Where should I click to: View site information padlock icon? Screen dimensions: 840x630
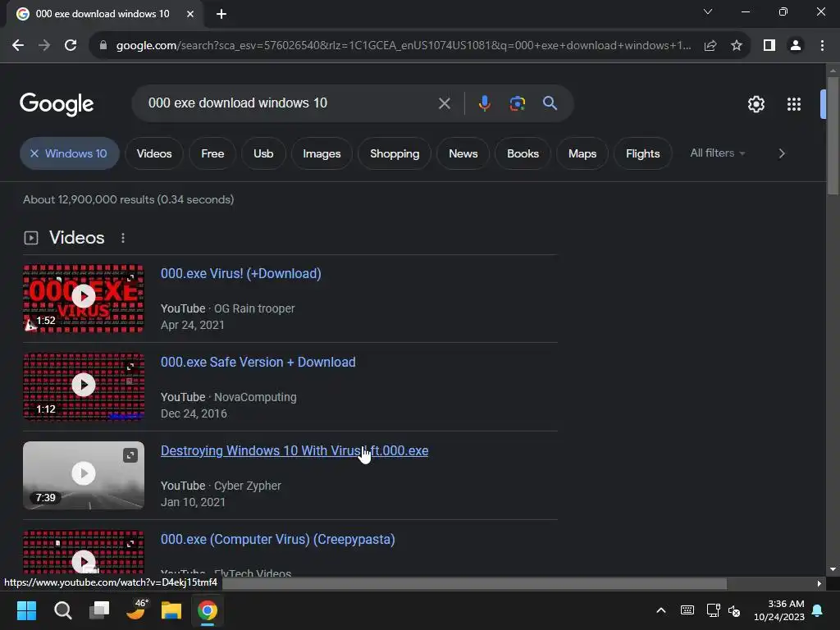[103, 46]
